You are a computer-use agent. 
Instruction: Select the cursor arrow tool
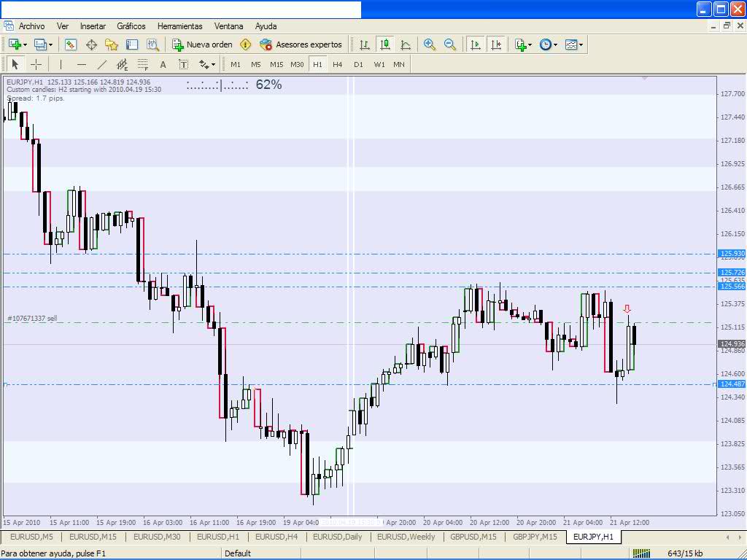pos(15,64)
